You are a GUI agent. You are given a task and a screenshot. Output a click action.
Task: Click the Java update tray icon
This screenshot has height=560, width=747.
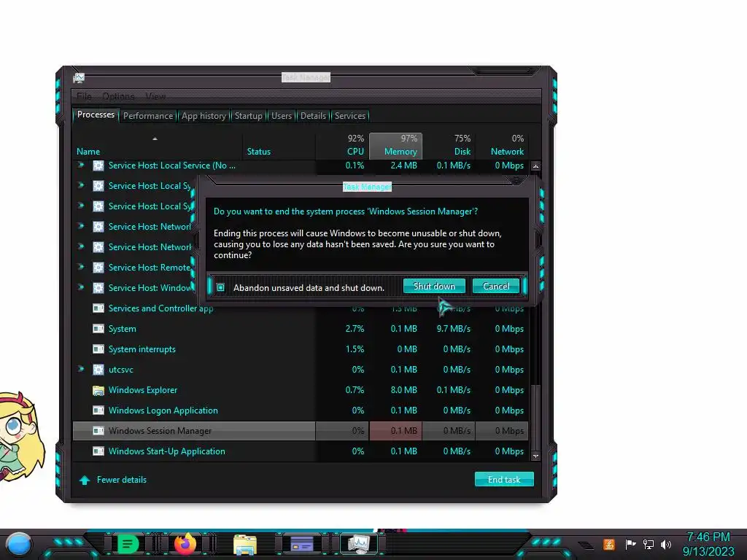(609, 544)
